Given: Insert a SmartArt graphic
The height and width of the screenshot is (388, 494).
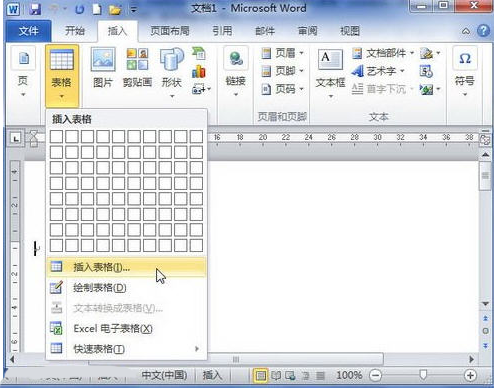Looking at the screenshot, I should 199,53.
